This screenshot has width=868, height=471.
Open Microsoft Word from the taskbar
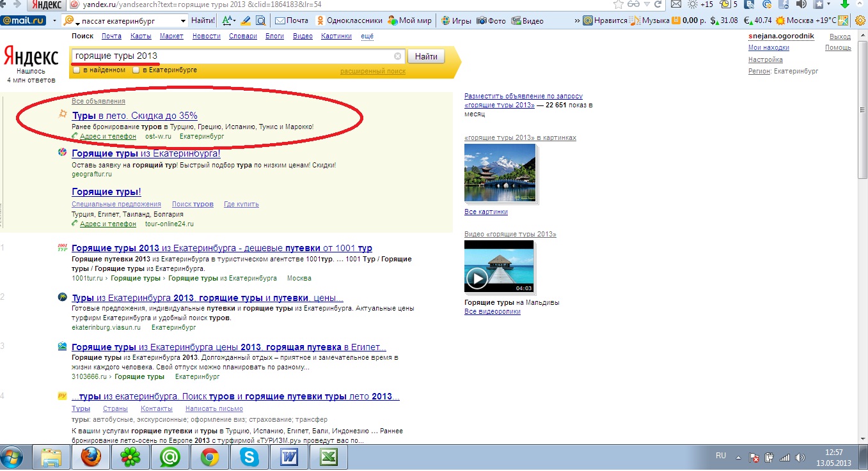click(289, 458)
